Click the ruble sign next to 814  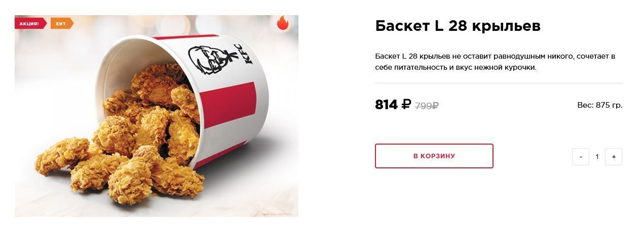click(x=406, y=105)
